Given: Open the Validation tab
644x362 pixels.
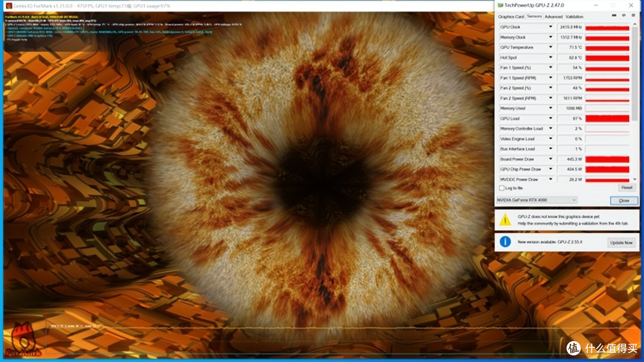Looking at the screenshot, I should (x=574, y=17).
